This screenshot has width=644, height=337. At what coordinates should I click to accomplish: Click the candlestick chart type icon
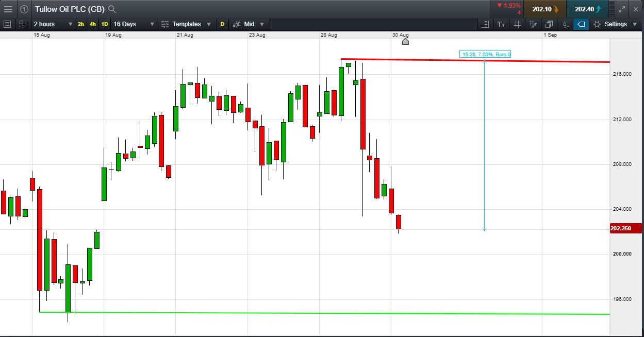click(x=237, y=24)
